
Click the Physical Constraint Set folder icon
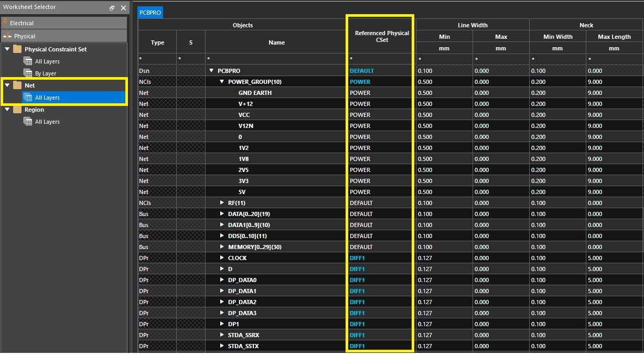tap(17, 49)
